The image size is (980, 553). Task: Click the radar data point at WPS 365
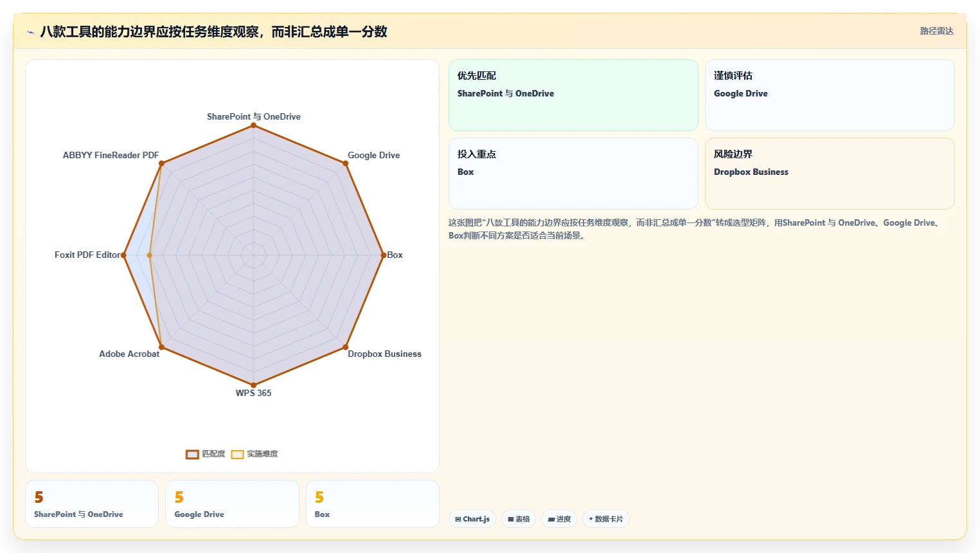(253, 385)
